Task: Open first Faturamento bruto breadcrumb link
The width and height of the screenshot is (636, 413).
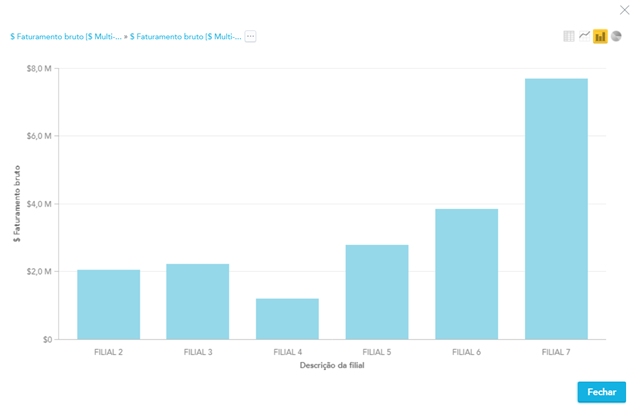Action: point(66,37)
